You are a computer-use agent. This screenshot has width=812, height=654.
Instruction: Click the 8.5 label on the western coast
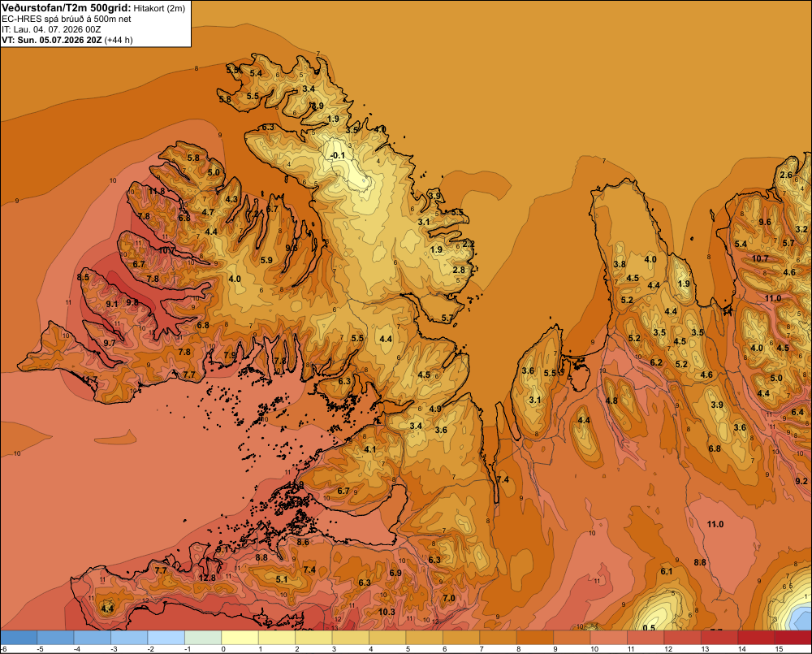pyautogui.click(x=83, y=277)
